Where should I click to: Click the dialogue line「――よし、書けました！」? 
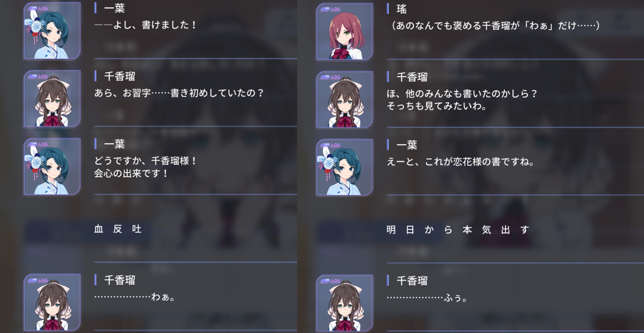pos(145,25)
